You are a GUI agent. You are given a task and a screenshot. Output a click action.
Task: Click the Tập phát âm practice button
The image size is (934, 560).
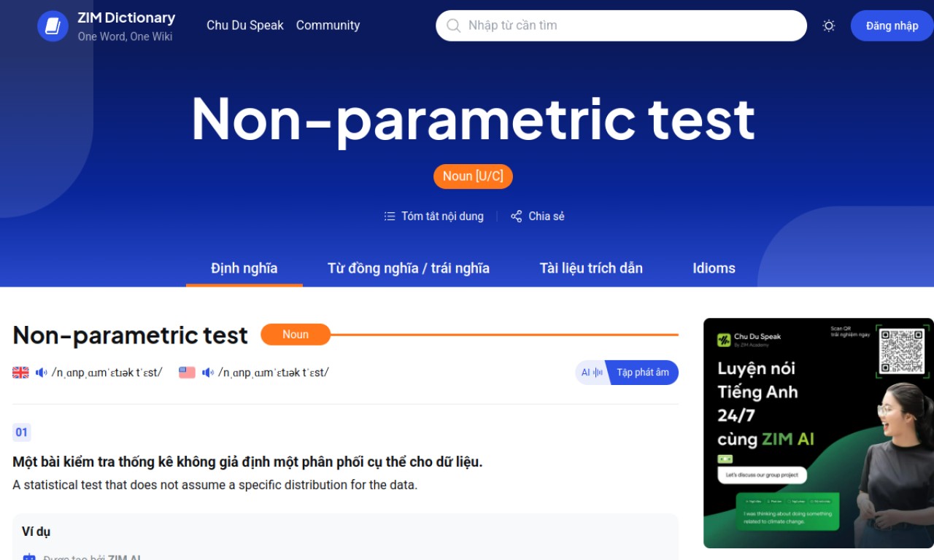pos(642,373)
